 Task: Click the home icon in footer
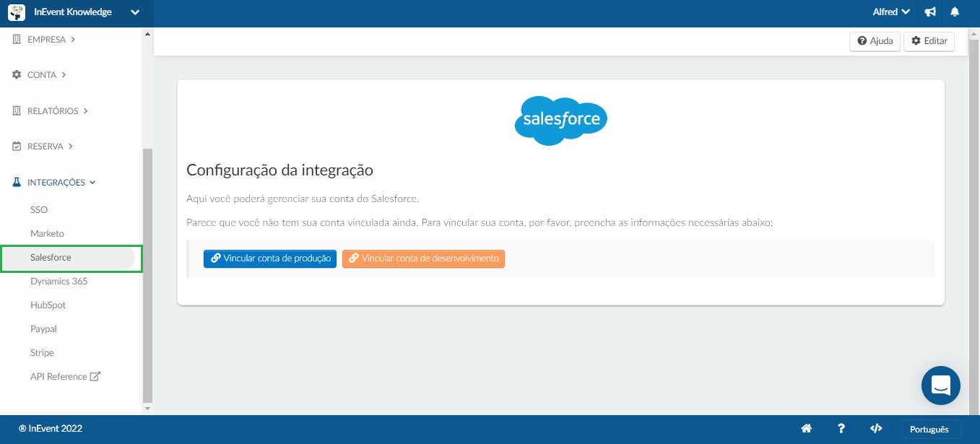(807, 428)
